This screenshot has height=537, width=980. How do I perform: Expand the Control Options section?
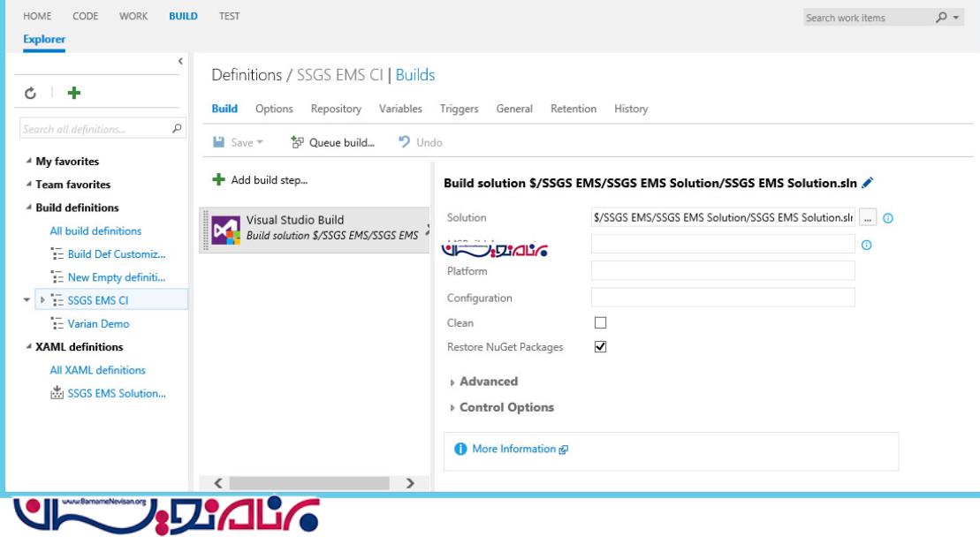pyautogui.click(x=505, y=407)
